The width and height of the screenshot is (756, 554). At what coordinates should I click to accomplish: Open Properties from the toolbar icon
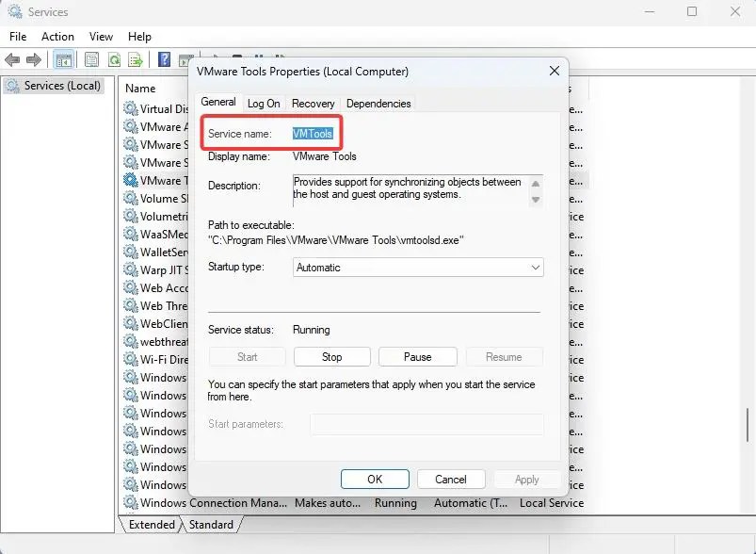91,60
